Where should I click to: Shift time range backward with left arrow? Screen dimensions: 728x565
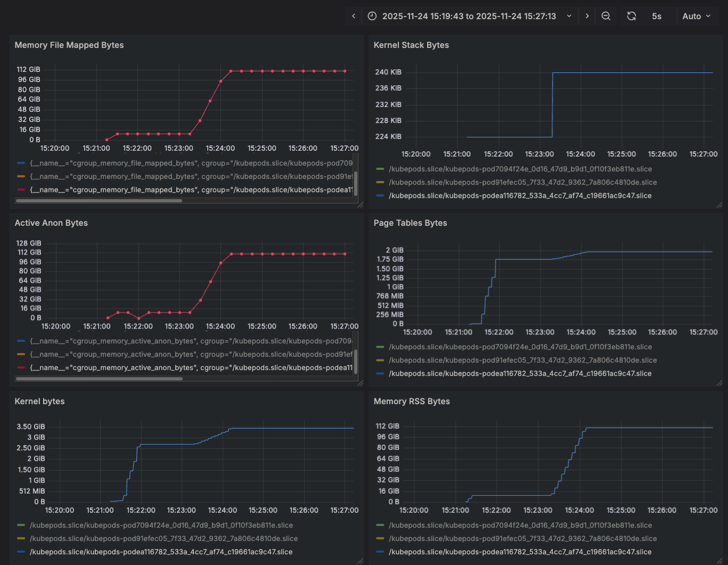[x=354, y=16]
